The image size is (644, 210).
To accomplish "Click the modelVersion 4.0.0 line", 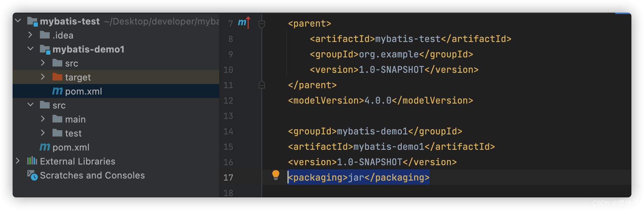I will click(380, 100).
